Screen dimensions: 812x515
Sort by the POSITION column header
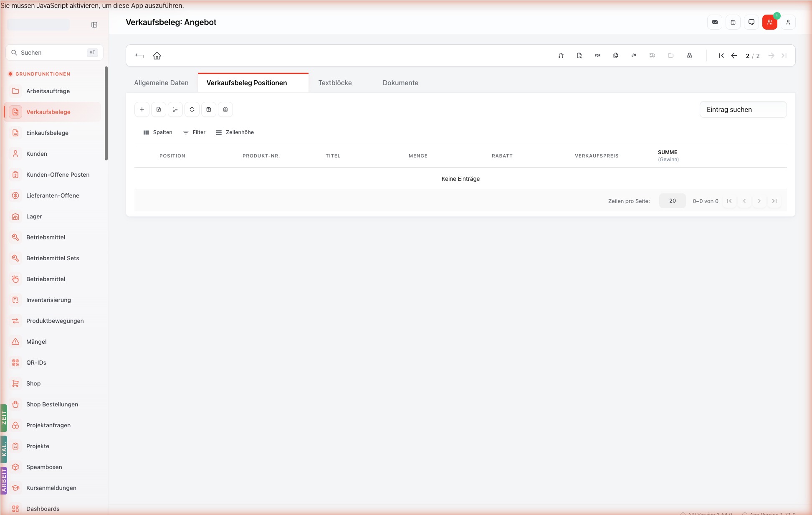tap(172, 156)
